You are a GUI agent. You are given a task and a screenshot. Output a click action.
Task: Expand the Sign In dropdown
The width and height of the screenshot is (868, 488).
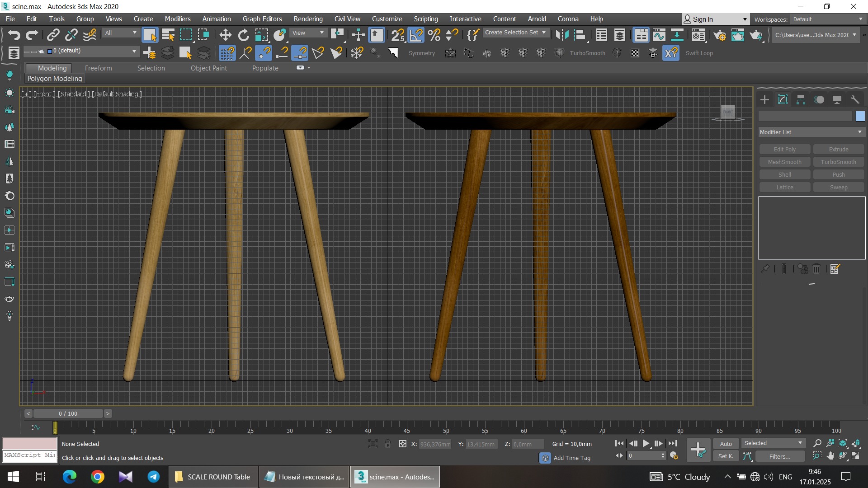[x=715, y=19]
